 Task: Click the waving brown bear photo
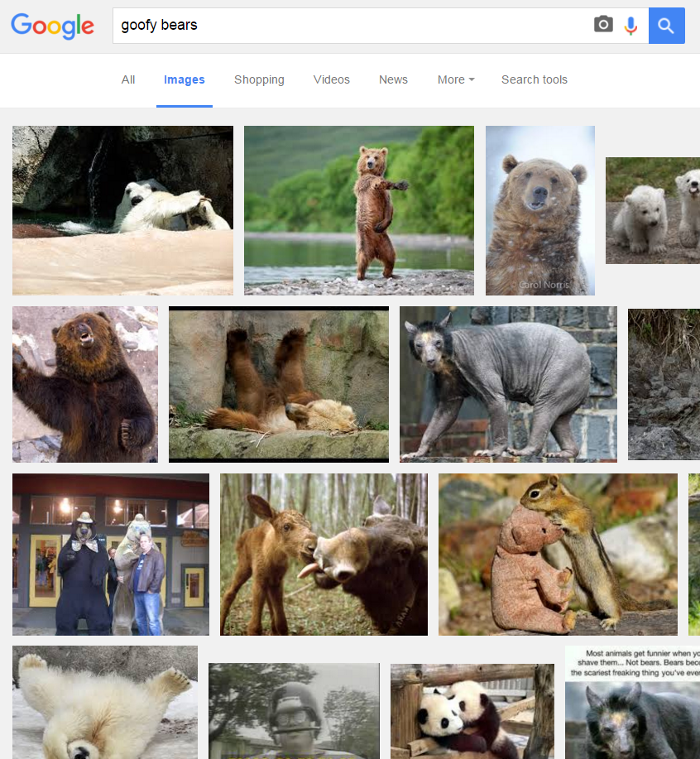pyautogui.click(x=85, y=384)
